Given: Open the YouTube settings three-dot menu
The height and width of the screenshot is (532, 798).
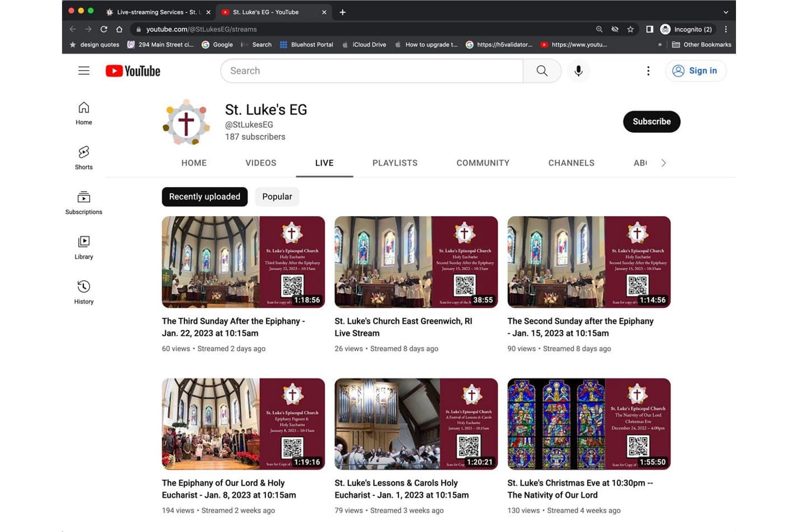Looking at the screenshot, I should (x=648, y=71).
